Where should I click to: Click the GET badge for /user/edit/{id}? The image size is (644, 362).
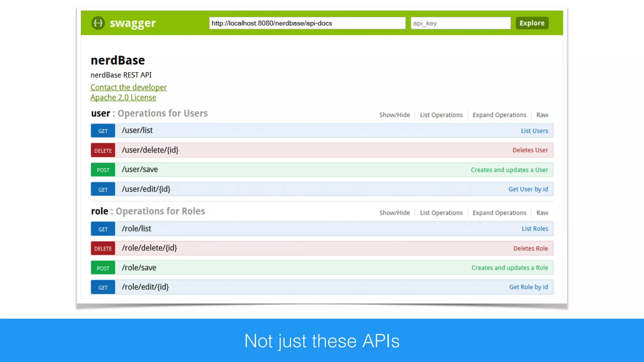(x=103, y=189)
